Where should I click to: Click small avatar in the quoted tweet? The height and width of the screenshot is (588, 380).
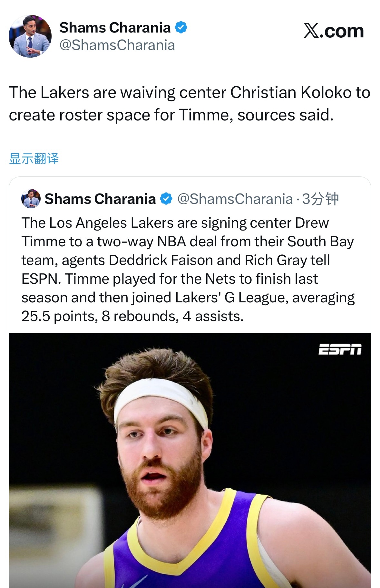pyautogui.click(x=31, y=199)
